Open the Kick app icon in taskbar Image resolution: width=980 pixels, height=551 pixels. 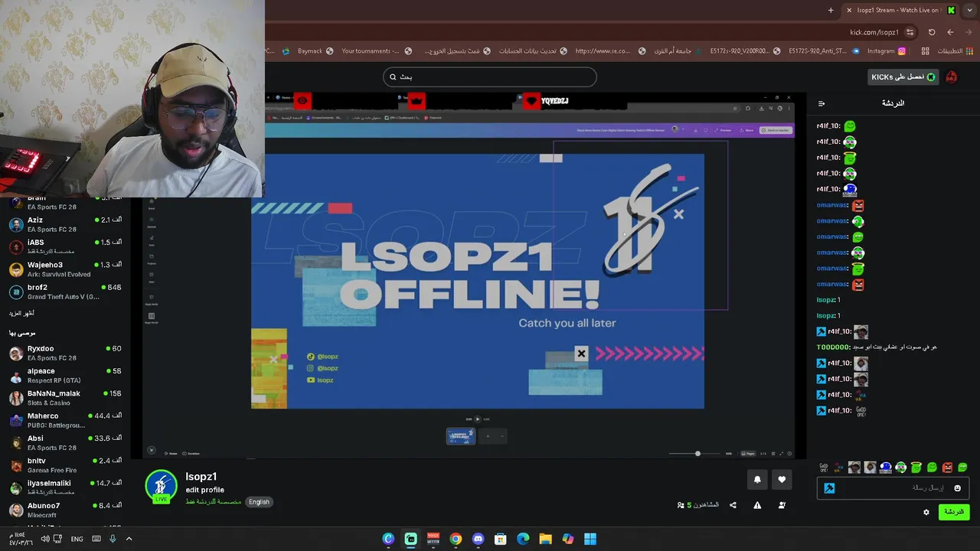point(411,539)
